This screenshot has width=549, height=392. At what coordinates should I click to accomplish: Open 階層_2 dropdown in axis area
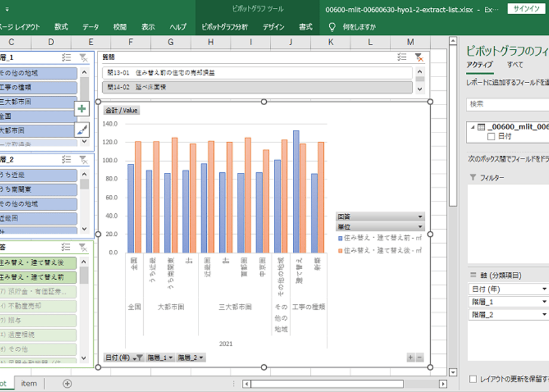(544, 315)
